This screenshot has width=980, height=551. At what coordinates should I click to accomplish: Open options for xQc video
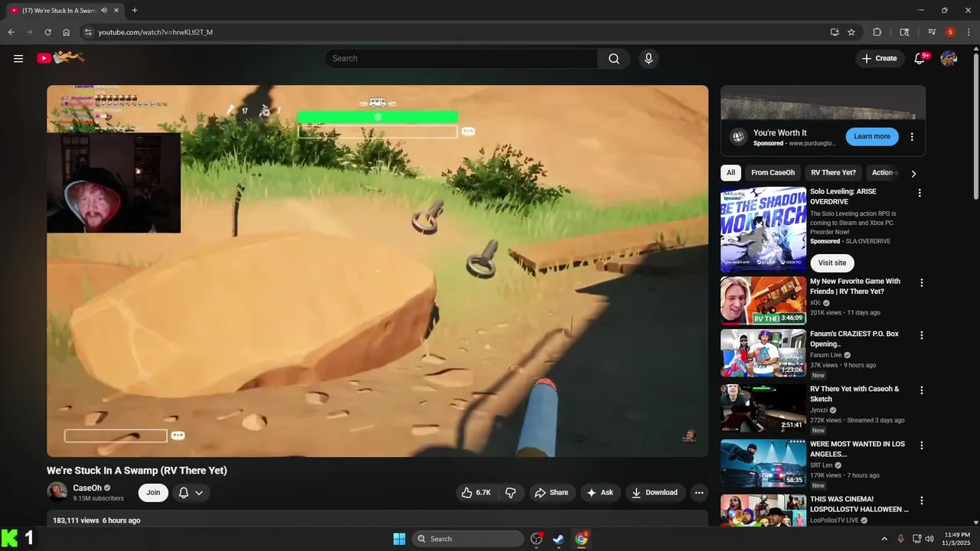tap(922, 282)
